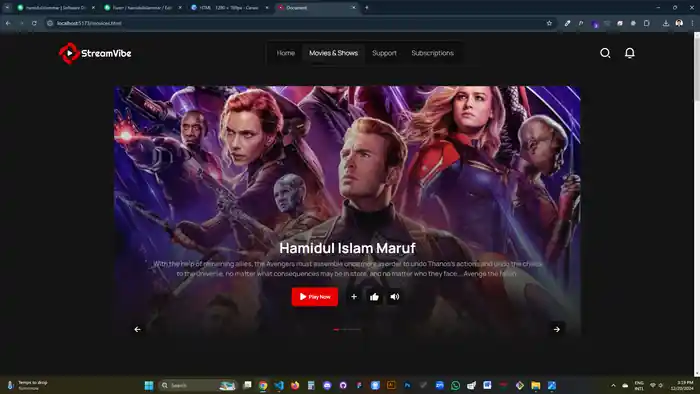Open WhatsApp from the taskbar
This screenshot has width=700, height=394.
tap(455, 386)
